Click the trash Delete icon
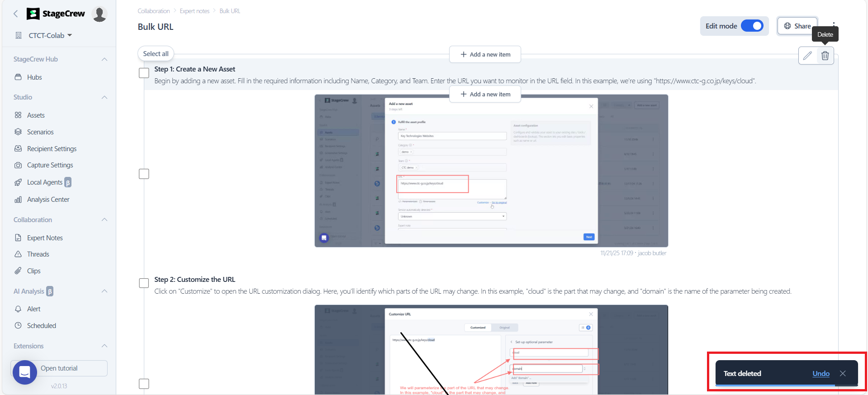 (x=825, y=56)
